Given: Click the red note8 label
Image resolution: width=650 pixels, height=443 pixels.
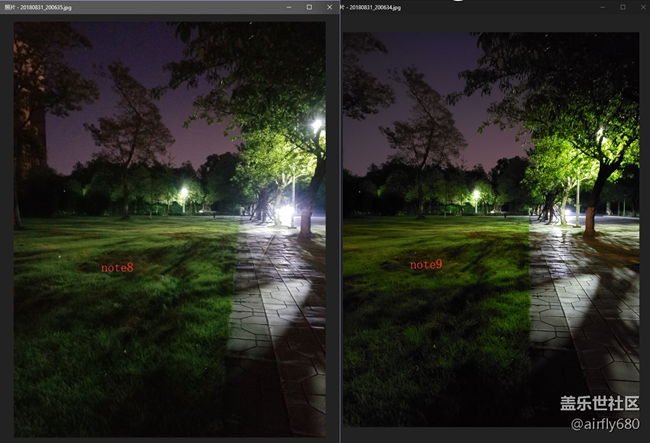Looking at the screenshot, I should 117,267.
